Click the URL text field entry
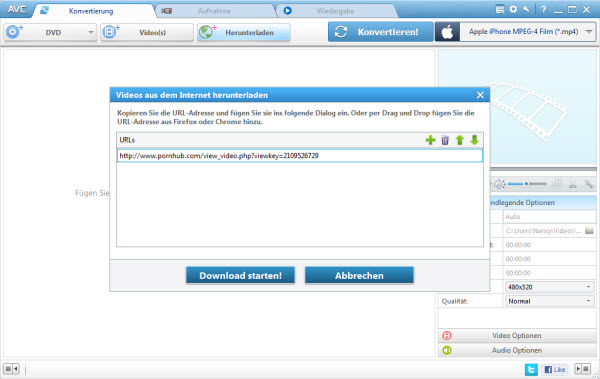600x379 pixels. pyautogui.click(x=300, y=155)
